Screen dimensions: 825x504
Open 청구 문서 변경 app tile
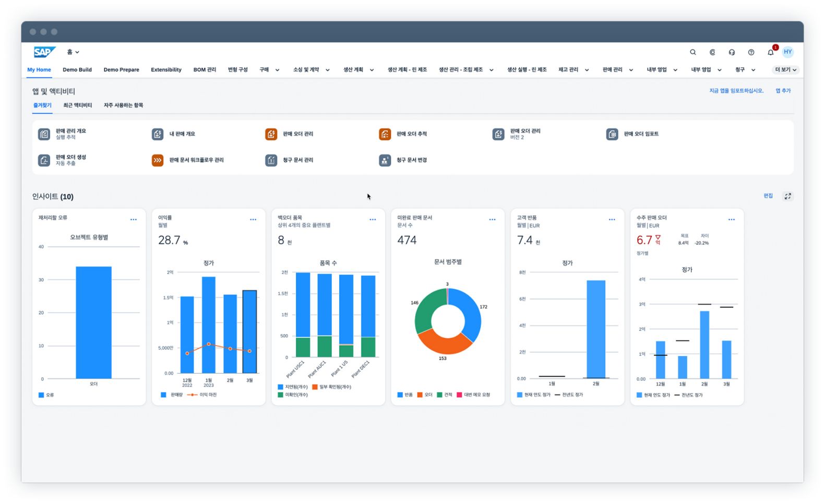coord(403,160)
